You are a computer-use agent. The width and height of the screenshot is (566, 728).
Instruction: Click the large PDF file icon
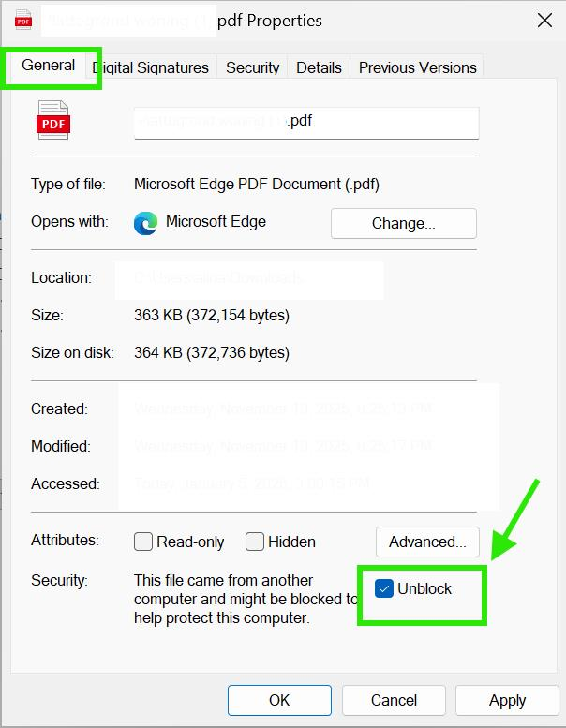(53, 120)
